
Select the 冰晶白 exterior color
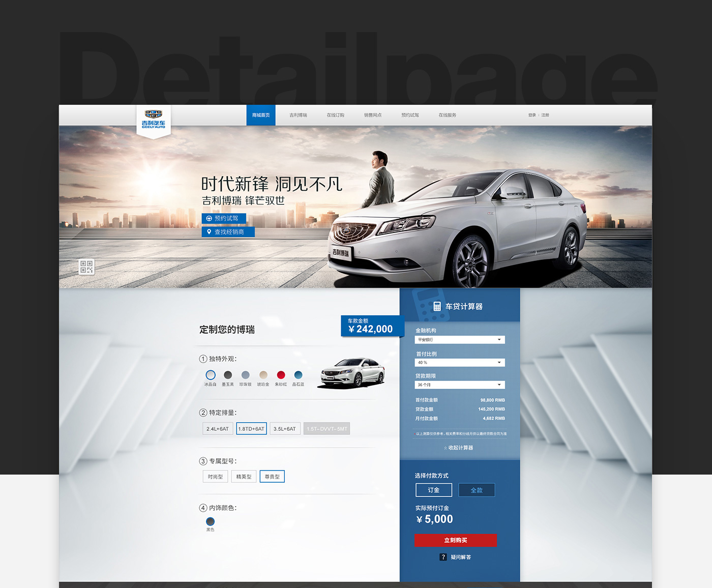[211, 375]
